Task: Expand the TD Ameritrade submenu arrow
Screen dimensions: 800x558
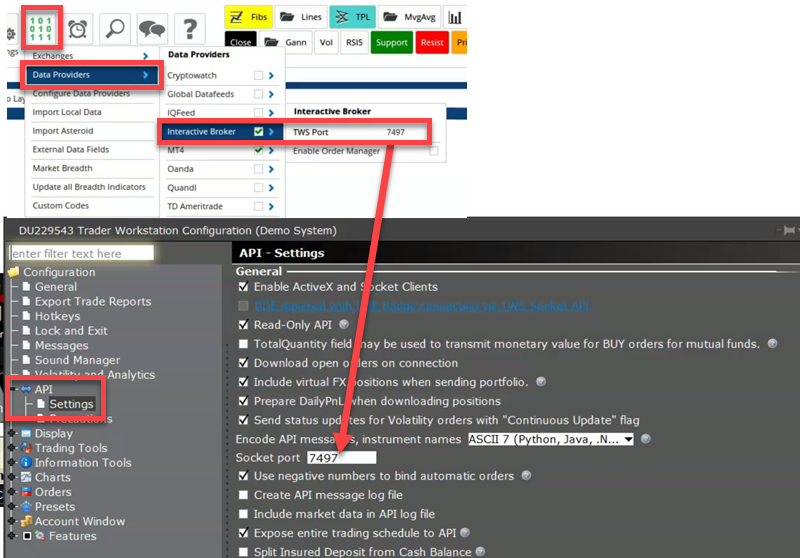Action: tap(271, 207)
